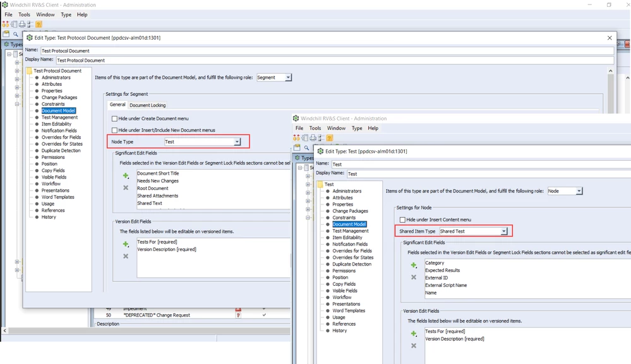Click the magnifier search icon in the left window toolbar
This screenshot has width=631, height=364.
pos(16,34)
